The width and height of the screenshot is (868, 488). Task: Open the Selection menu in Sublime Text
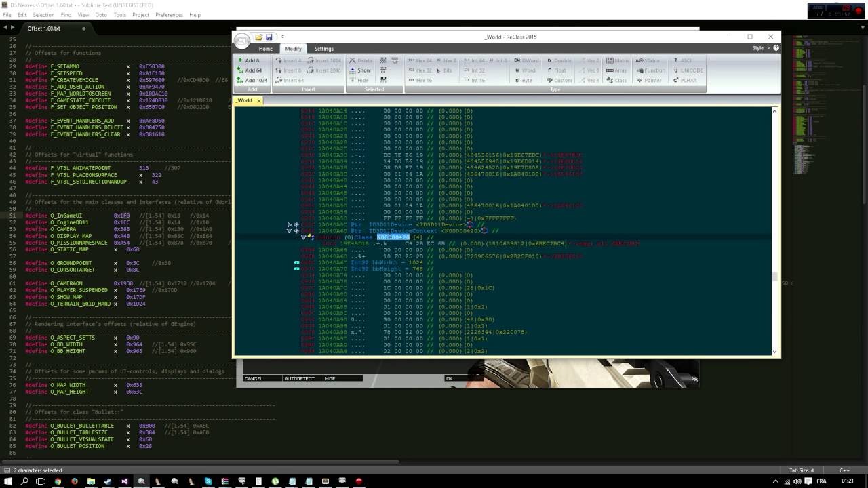[x=43, y=14]
